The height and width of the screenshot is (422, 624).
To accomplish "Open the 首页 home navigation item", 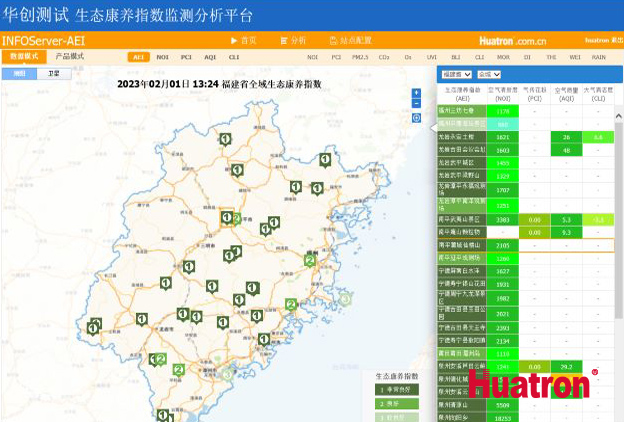I will point(243,40).
